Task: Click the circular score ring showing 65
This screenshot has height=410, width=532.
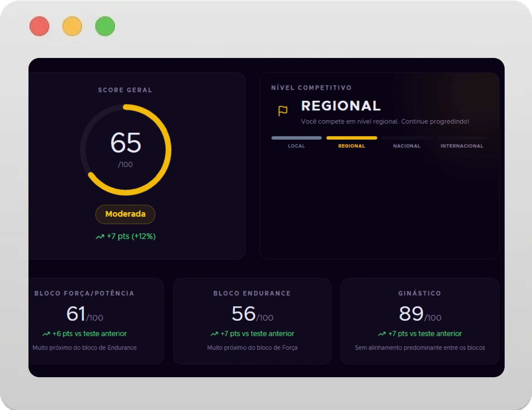Action: click(x=126, y=150)
